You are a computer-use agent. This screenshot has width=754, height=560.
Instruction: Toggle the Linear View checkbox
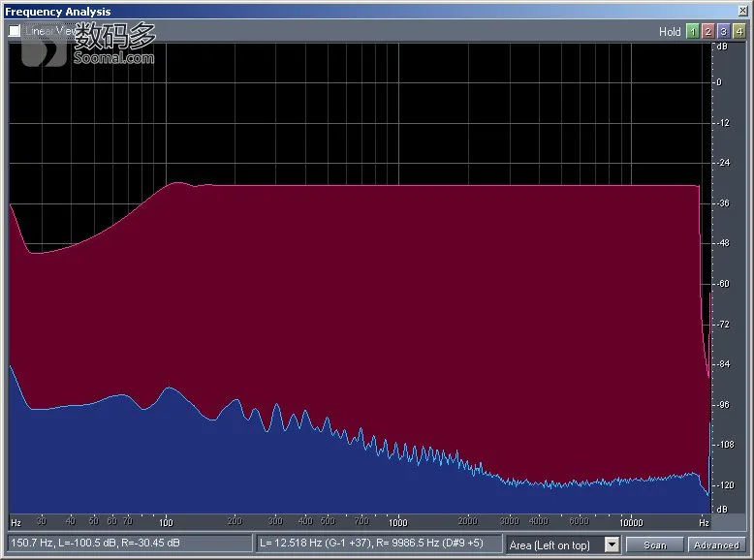(15, 31)
